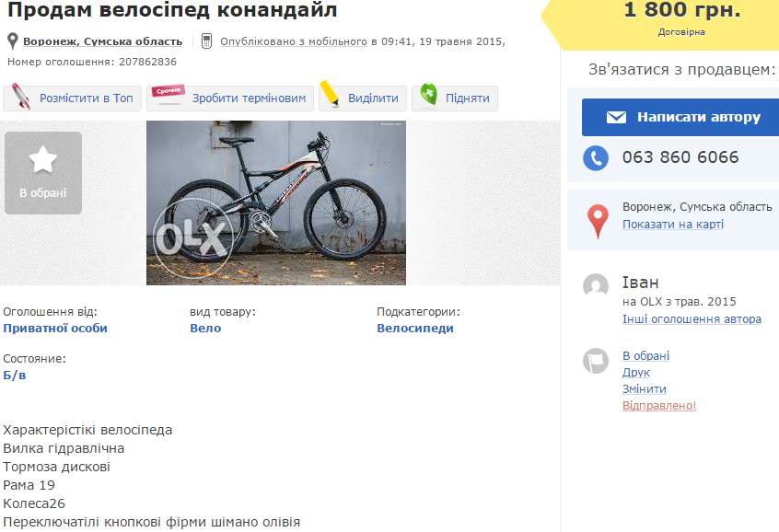Click the Б/в condition link

(15, 376)
